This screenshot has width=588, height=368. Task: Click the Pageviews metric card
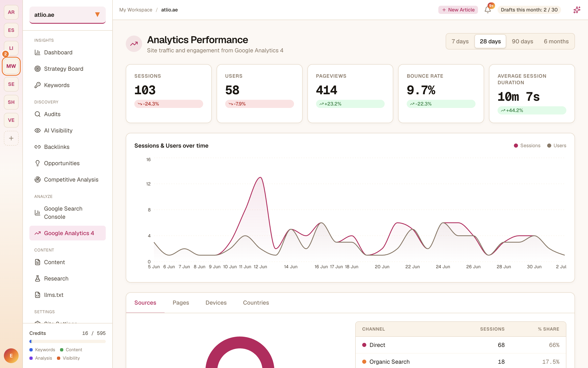[x=350, y=93]
